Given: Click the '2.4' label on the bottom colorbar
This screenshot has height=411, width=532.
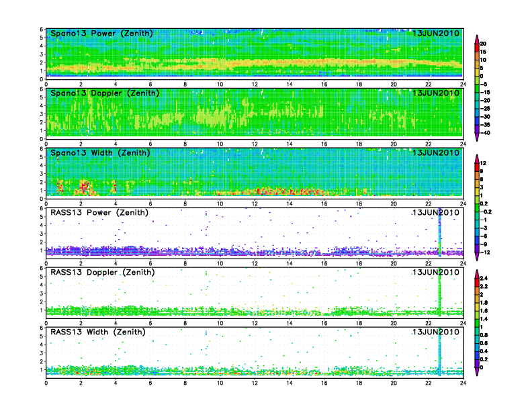Looking at the screenshot, I should 484,279.
